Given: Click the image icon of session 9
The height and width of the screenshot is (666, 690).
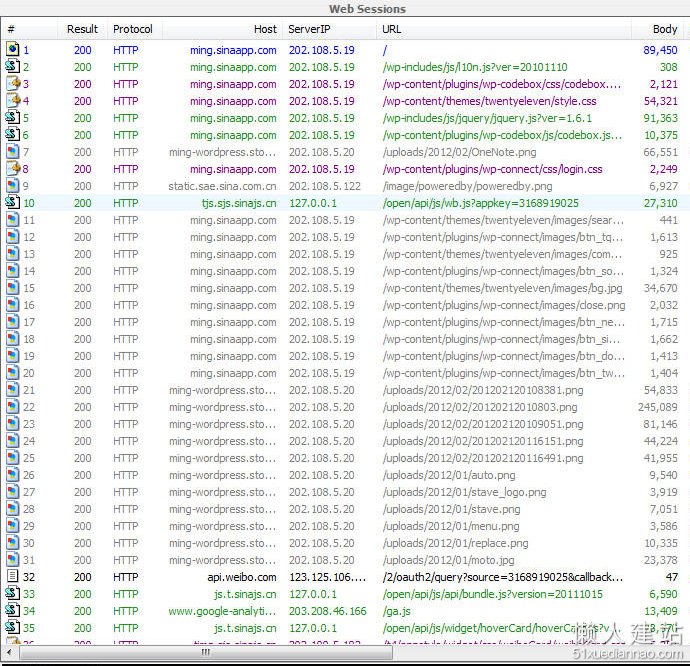Looking at the screenshot, I should 13,186.
